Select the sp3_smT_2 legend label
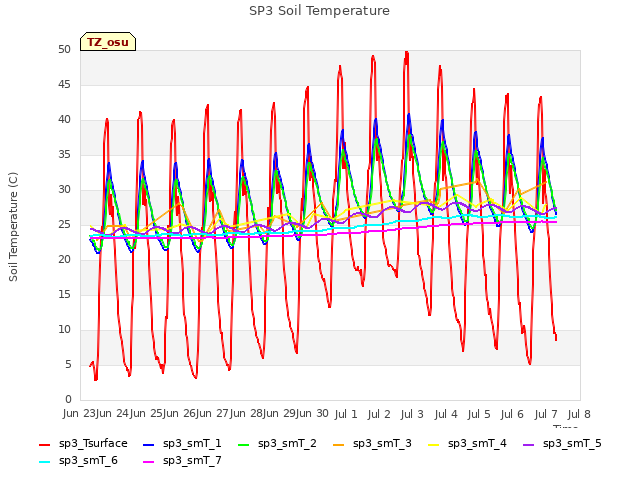The image size is (640, 480). (x=287, y=444)
